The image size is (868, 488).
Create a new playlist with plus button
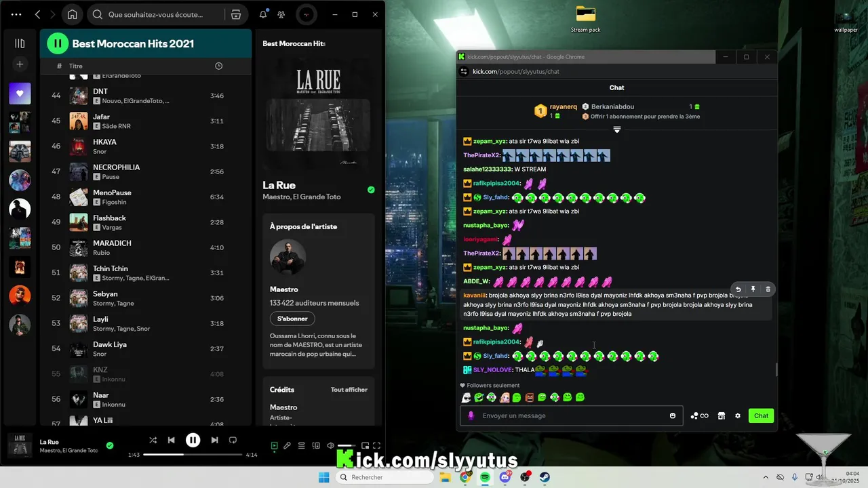(x=20, y=64)
